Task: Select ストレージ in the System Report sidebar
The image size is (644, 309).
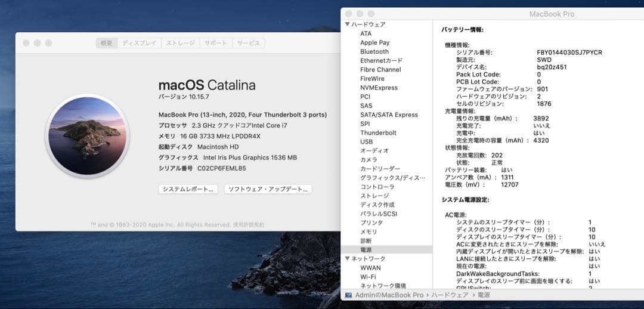Action: tap(374, 196)
